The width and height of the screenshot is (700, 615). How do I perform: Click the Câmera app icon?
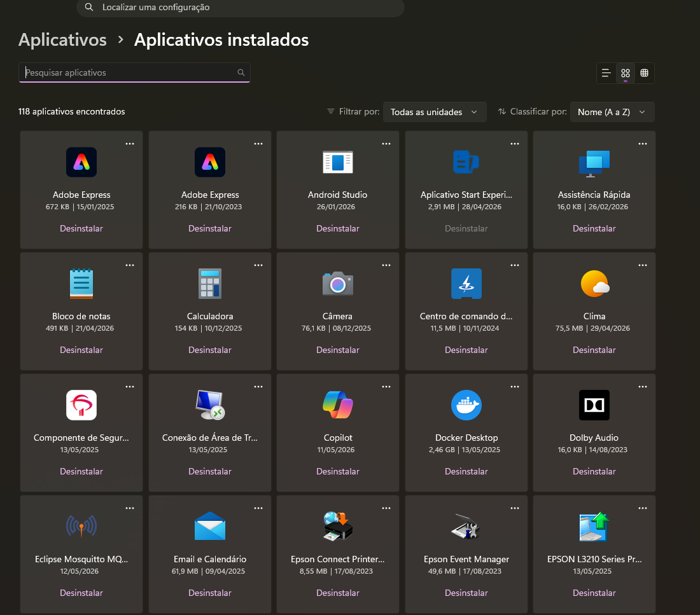pos(337,284)
